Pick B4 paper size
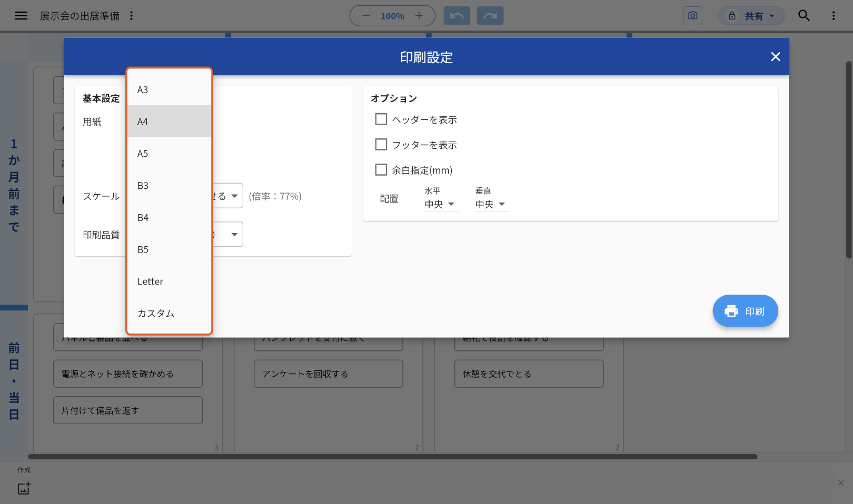853x504 pixels. coord(169,217)
